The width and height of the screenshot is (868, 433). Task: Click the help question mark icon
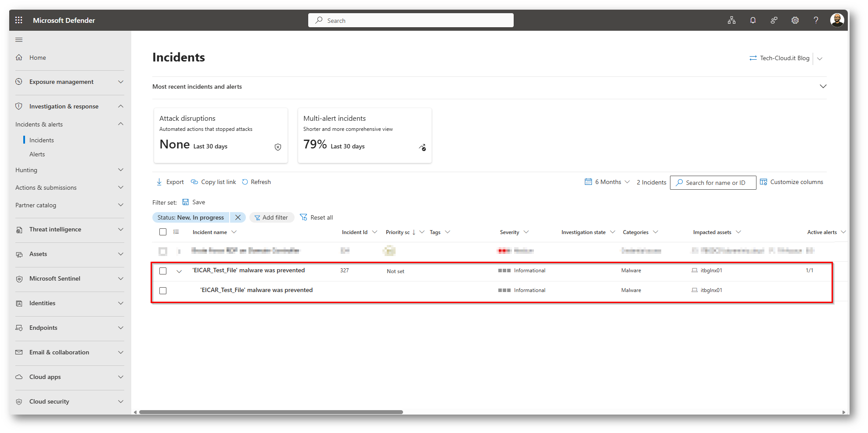(x=816, y=20)
